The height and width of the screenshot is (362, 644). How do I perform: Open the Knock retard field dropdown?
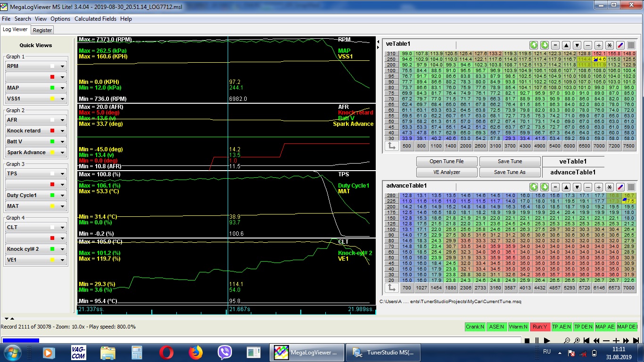pos(62,131)
